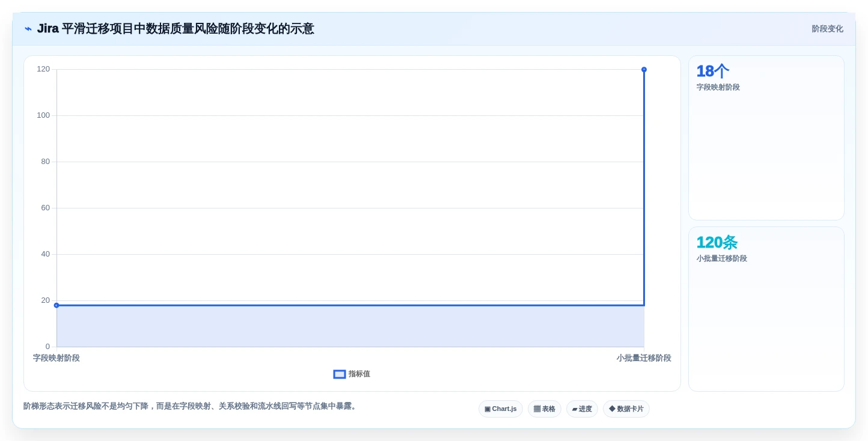This screenshot has width=868, height=441.
Task: Click the 18个 metric value
Action: (x=712, y=71)
